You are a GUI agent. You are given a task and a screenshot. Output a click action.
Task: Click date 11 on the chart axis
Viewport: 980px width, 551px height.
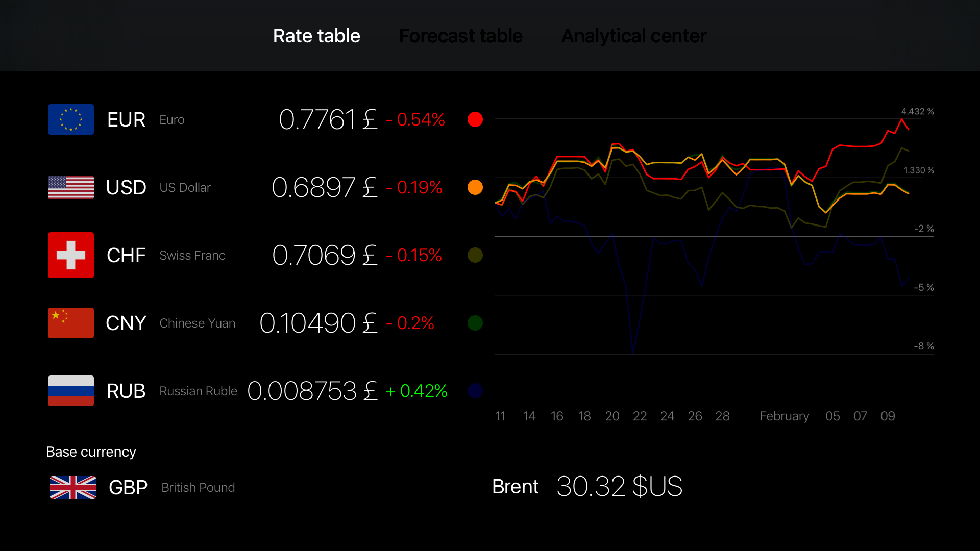[500, 416]
